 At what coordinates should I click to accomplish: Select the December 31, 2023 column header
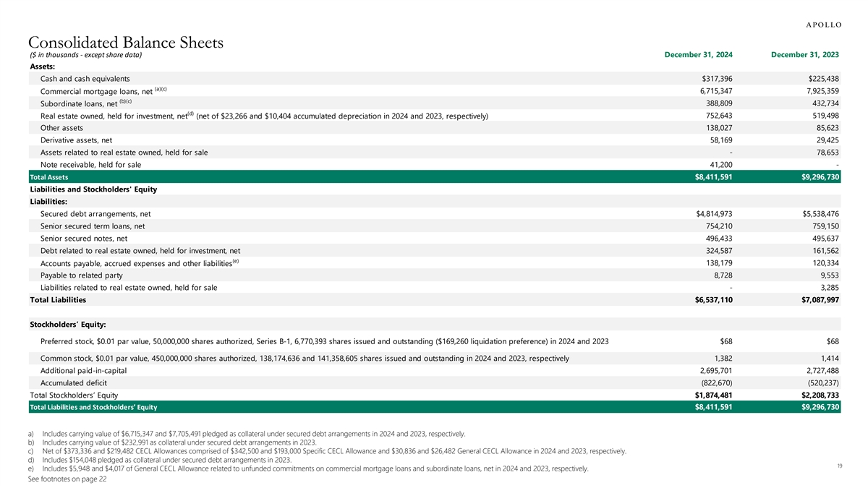[x=805, y=55]
